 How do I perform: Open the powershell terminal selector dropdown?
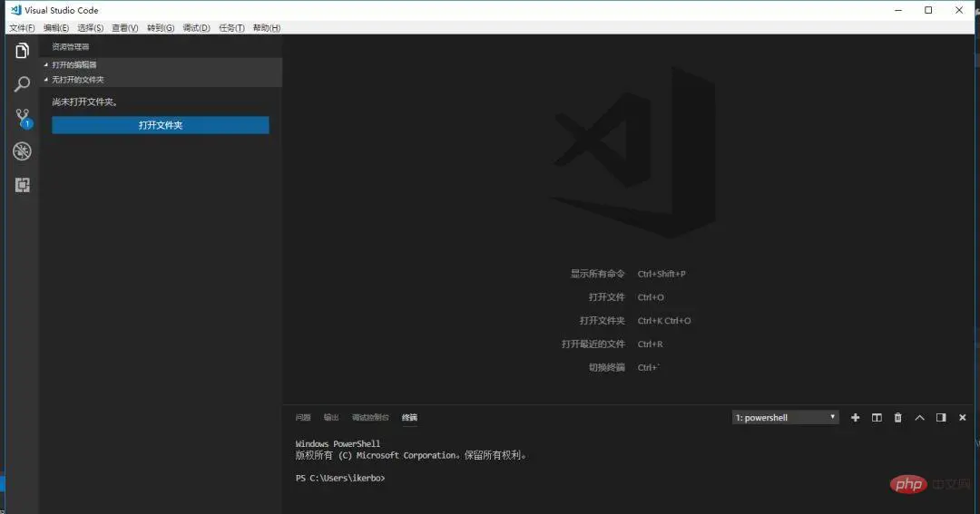pyautogui.click(x=786, y=418)
